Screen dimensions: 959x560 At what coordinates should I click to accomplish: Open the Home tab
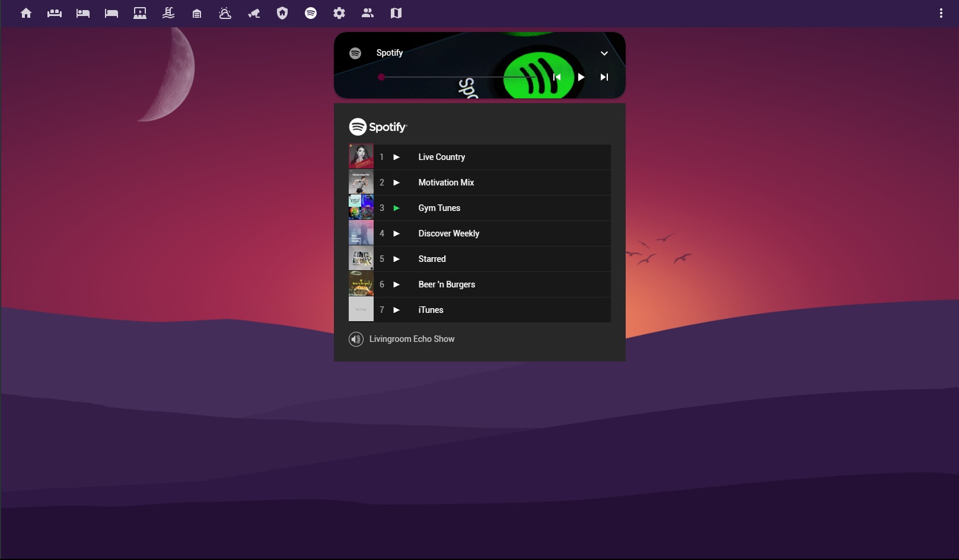(26, 13)
